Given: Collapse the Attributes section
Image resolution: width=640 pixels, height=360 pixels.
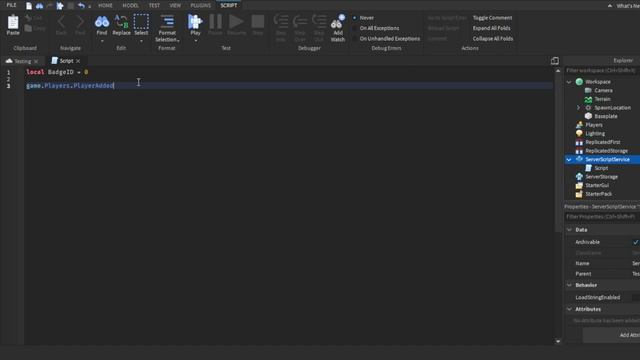Looking at the screenshot, I should click(x=569, y=309).
